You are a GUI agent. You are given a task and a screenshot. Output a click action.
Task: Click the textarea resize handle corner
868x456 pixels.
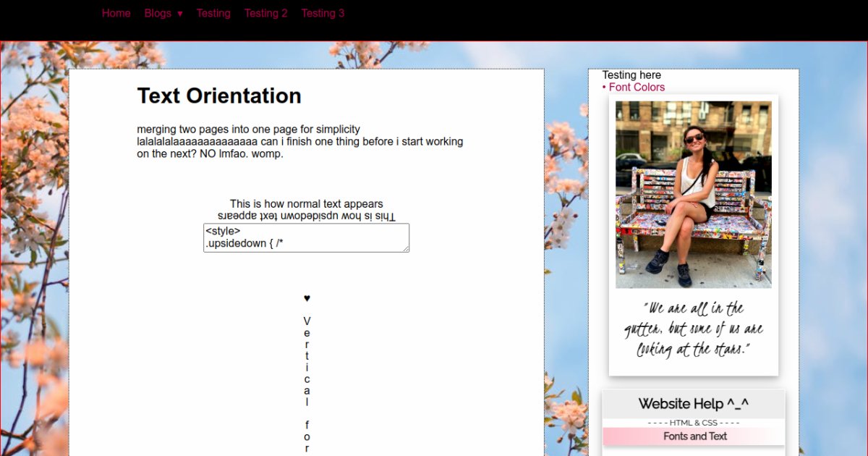[x=406, y=248]
